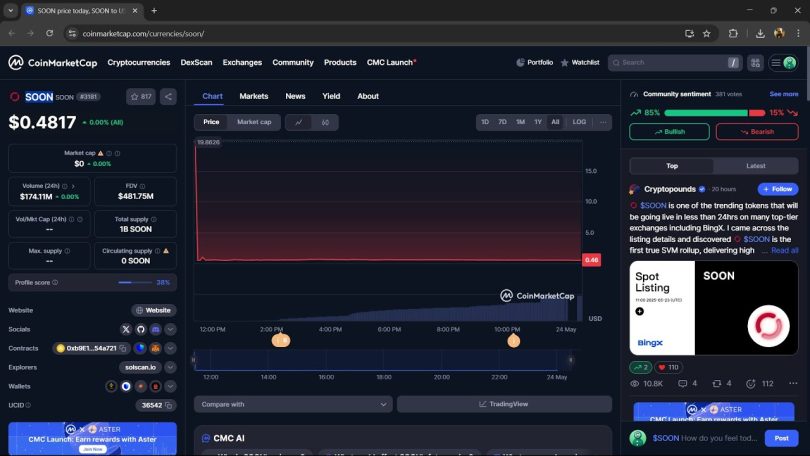Set chart range to 1Y
Viewport: 810px width, 456px height.
point(538,122)
